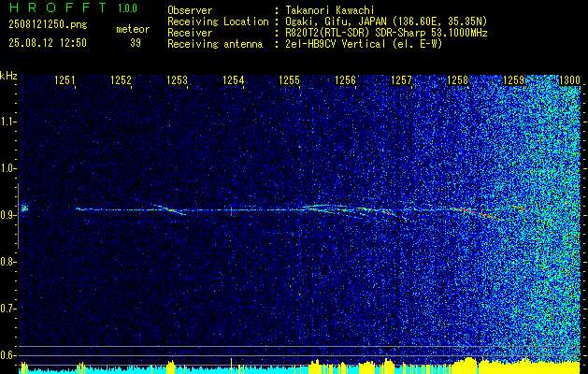This screenshot has width=588, height=374.
Task: Click the Observer label
Action: (x=190, y=10)
